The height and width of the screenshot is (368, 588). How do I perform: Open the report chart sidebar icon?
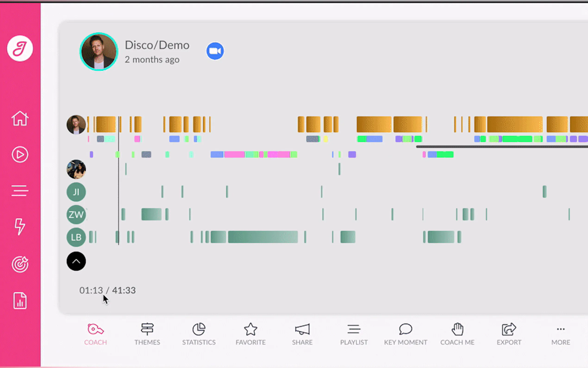(x=20, y=301)
